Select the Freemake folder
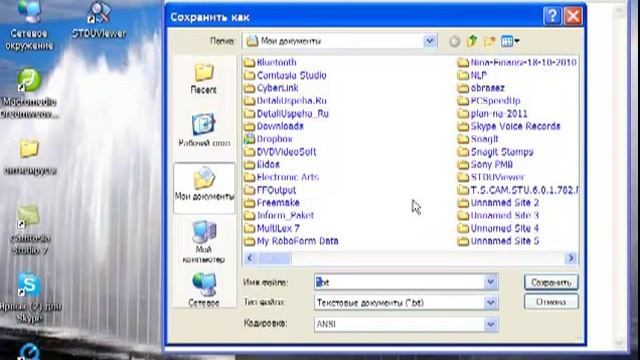 pyautogui.click(x=272, y=203)
